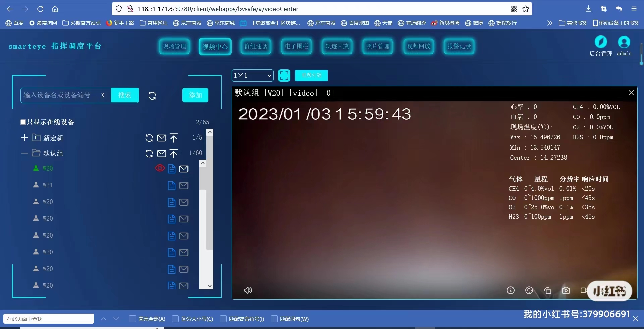Click the 搜索 search button
This screenshot has height=329, width=644.
pos(125,95)
